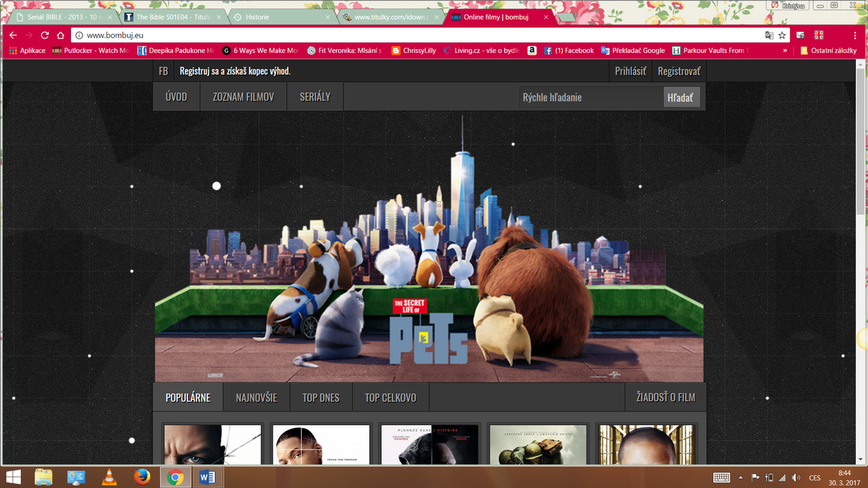Click the Prihlásiť login link

click(x=630, y=72)
